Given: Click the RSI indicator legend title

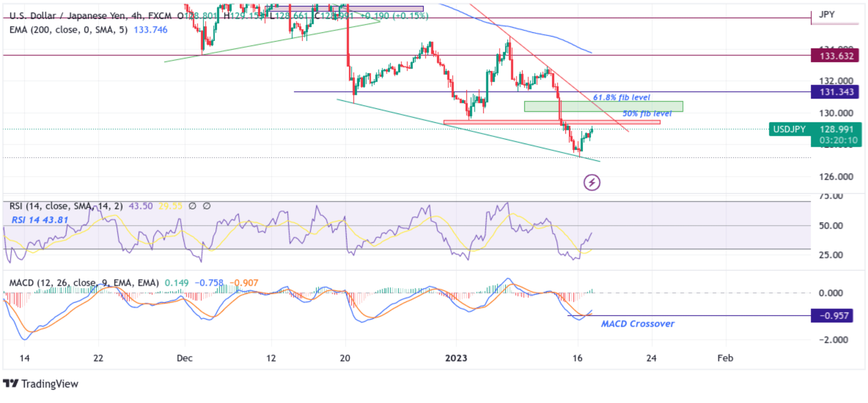Looking at the screenshot, I should pos(66,206).
